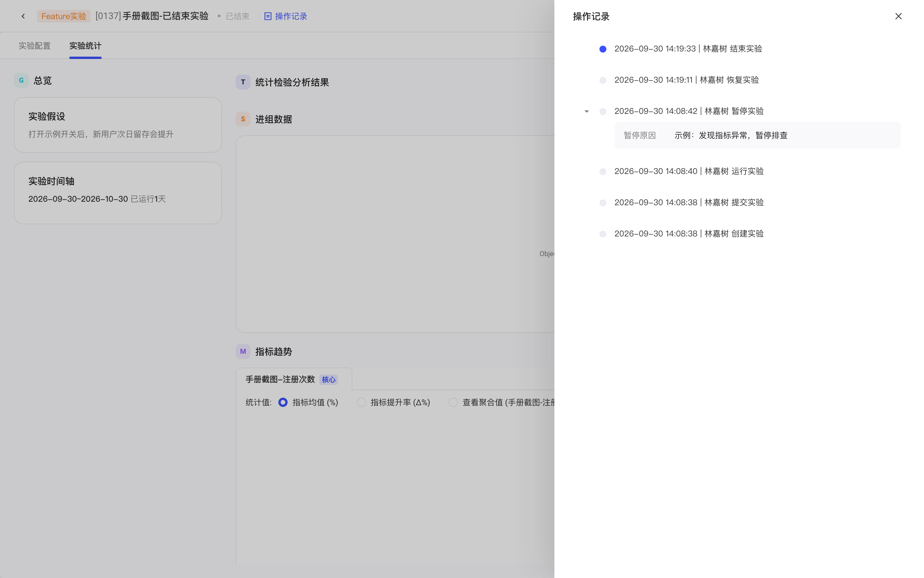Click record text 14:19:11 林嘉树 恢复实验
The width and height of the screenshot is (924, 578).
[x=687, y=80]
